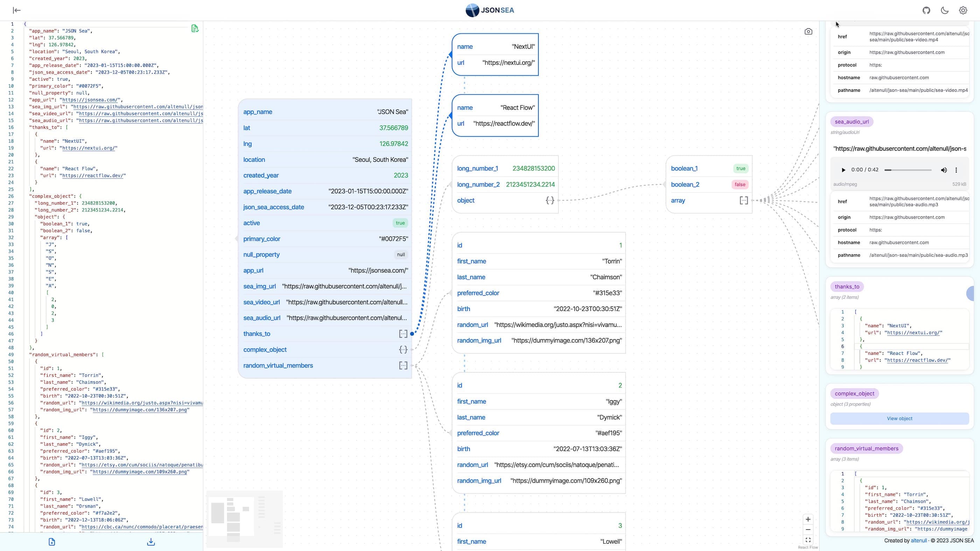The width and height of the screenshot is (980, 551).
Task: Zoom out using the minus control
Action: [808, 529]
